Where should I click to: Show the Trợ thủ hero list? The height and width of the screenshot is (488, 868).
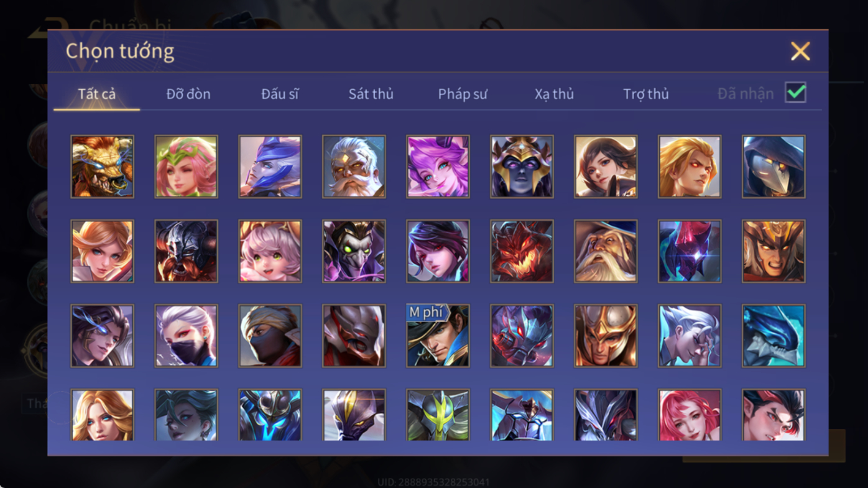tap(646, 94)
